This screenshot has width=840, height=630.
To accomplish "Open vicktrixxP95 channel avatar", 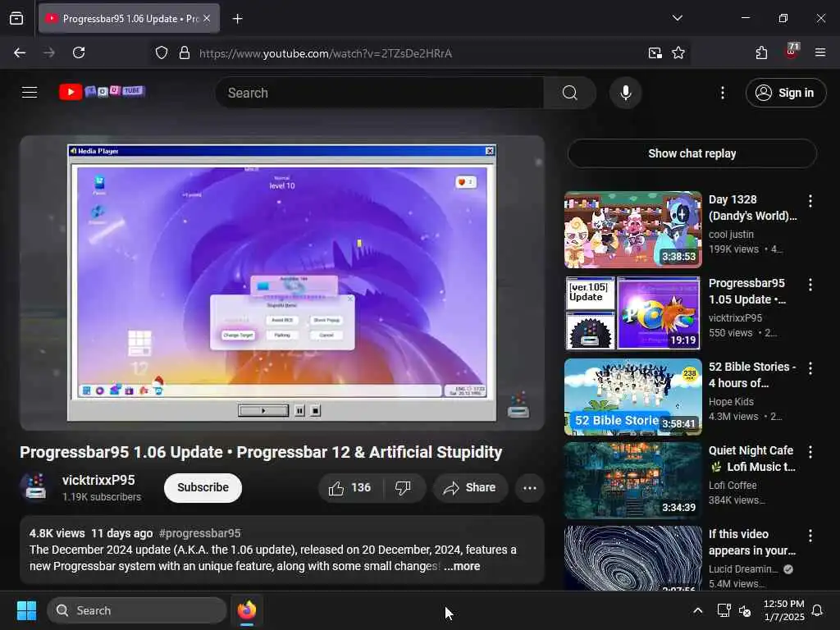I will [x=35, y=487].
